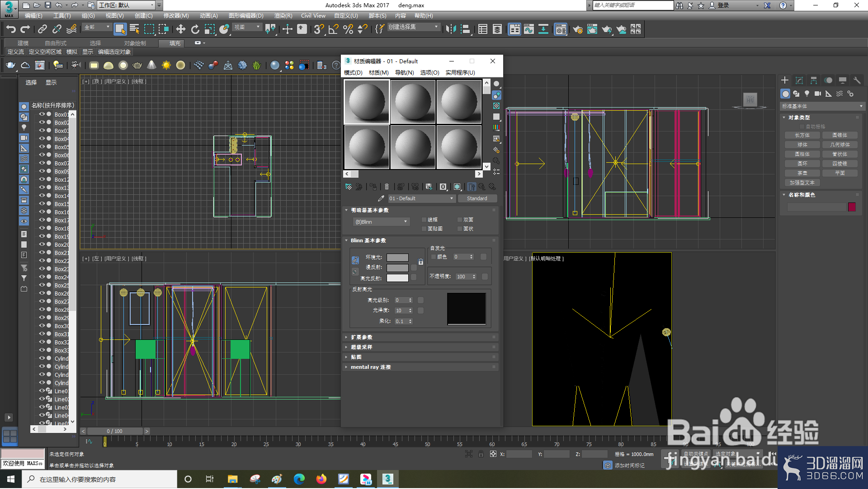Select the Lights category bulb icon
Image resolution: width=868 pixels, height=489 pixels.
pos(807,94)
